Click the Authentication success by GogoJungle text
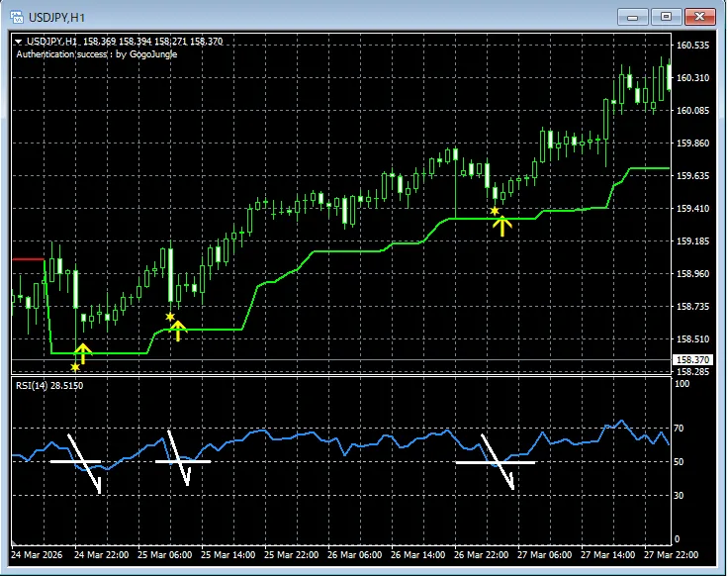The width and height of the screenshot is (728, 576). [x=97, y=54]
